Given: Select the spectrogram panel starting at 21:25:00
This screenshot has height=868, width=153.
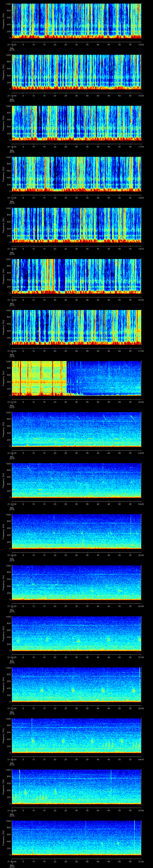Looking at the screenshot, I should coord(77,582).
